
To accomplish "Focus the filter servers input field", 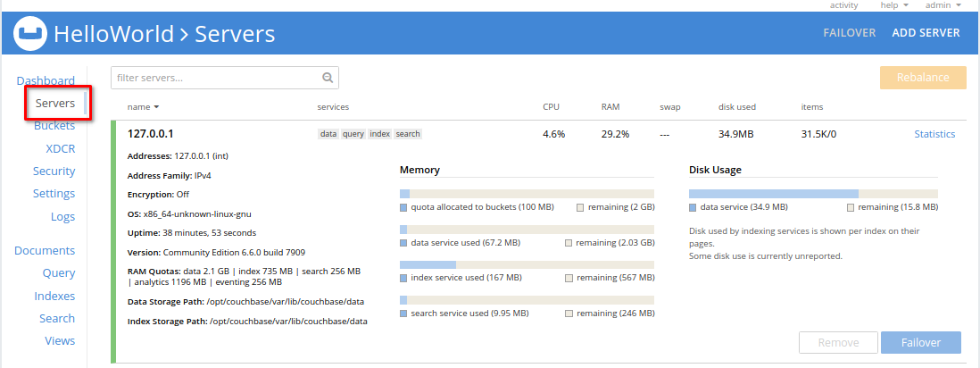I will [224, 79].
